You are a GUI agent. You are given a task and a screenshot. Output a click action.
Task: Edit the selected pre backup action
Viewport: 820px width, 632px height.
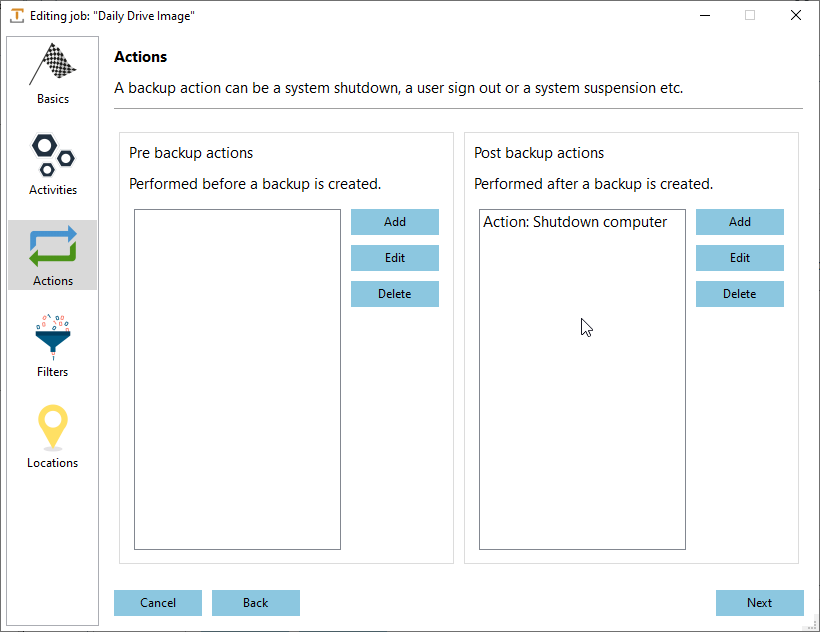point(394,258)
